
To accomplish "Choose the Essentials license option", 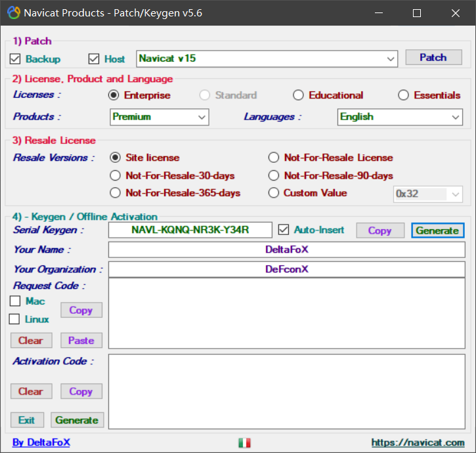I will [403, 95].
